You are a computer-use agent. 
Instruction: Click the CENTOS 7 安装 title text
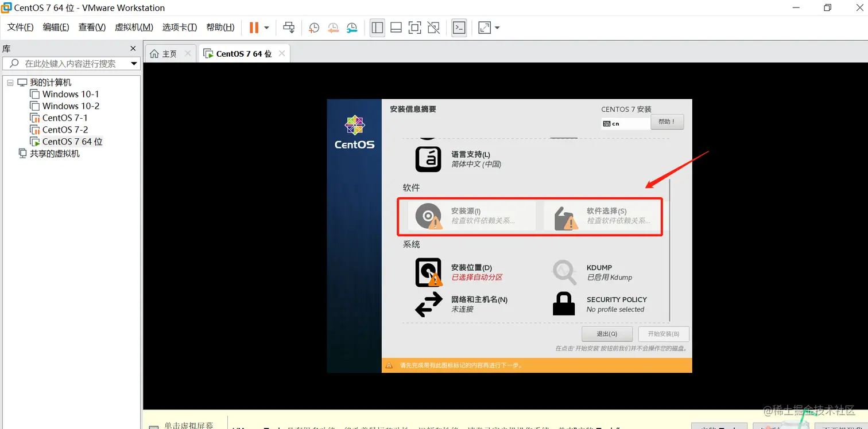tap(626, 109)
